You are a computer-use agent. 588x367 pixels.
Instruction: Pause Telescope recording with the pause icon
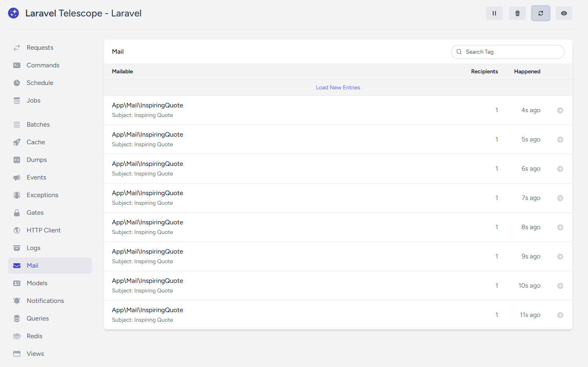click(494, 13)
